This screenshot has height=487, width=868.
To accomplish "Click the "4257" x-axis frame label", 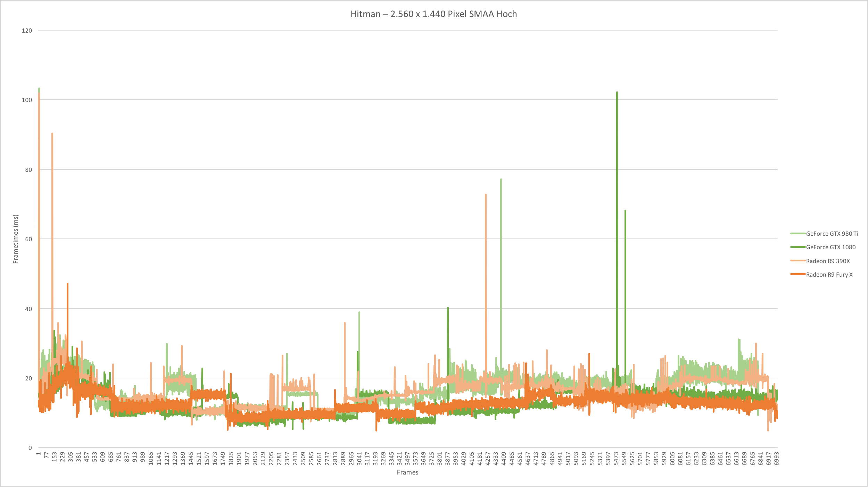I will [x=488, y=458].
